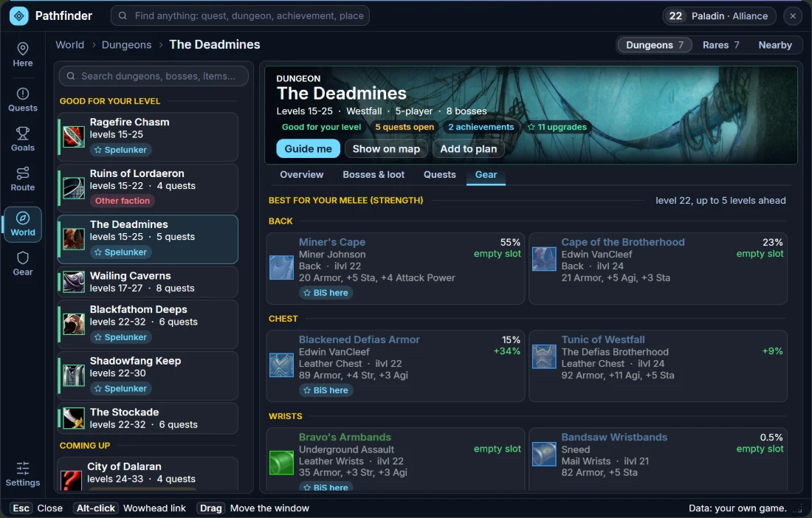Click the Shadowfang Keep dungeon icon

coord(74,375)
